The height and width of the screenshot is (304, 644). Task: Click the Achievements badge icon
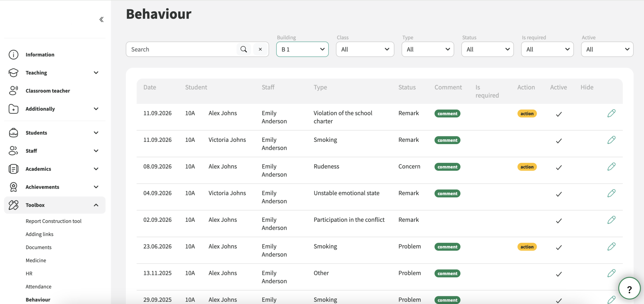click(x=14, y=187)
